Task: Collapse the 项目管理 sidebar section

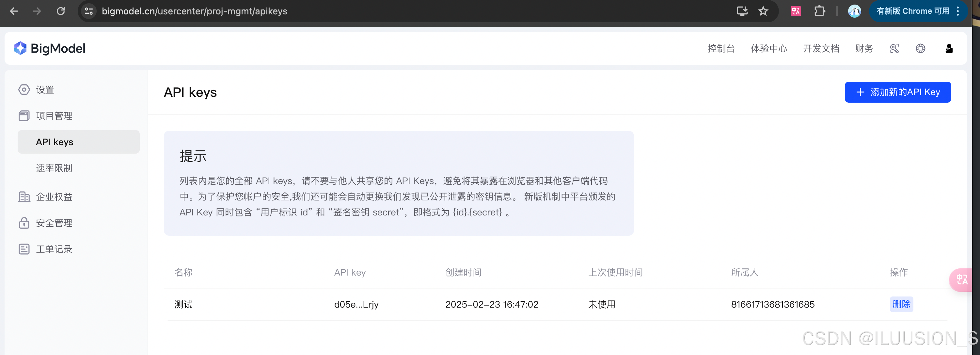Action: point(54,116)
